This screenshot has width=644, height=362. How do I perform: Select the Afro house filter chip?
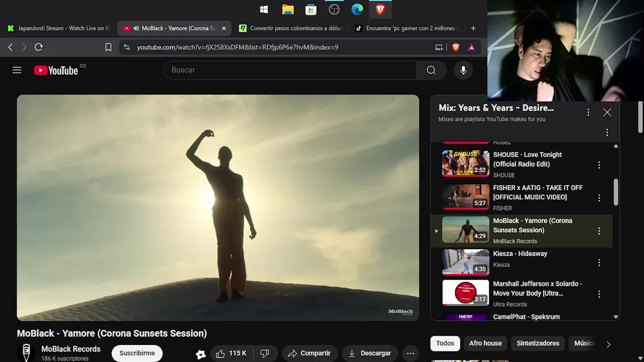coord(486,343)
